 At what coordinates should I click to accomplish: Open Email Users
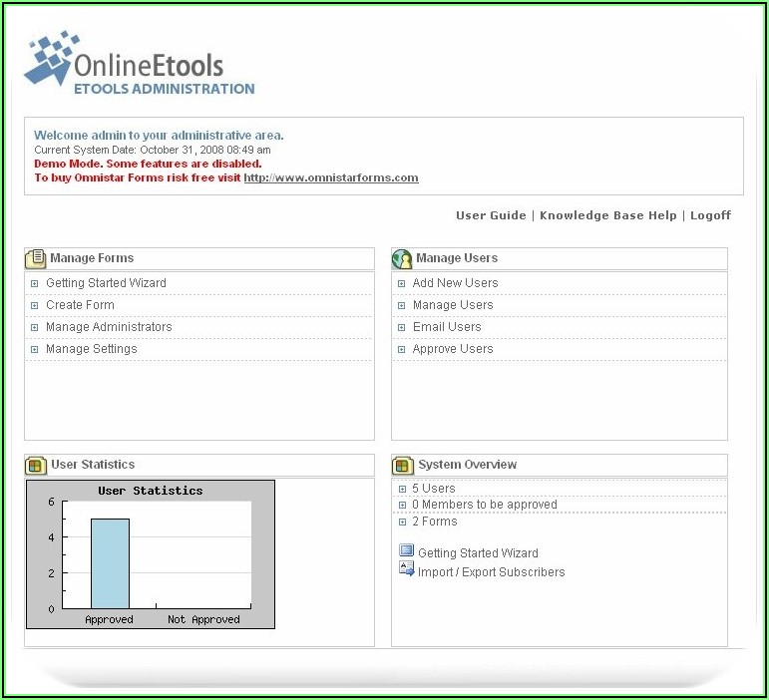446,327
